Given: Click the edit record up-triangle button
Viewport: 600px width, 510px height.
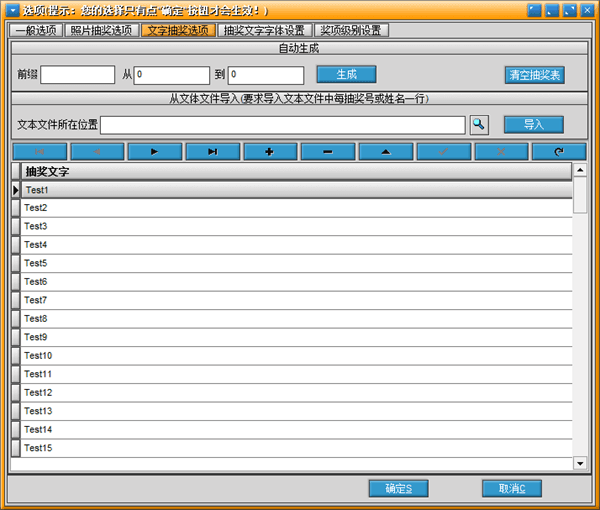Looking at the screenshot, I should [x=385, y=151].
